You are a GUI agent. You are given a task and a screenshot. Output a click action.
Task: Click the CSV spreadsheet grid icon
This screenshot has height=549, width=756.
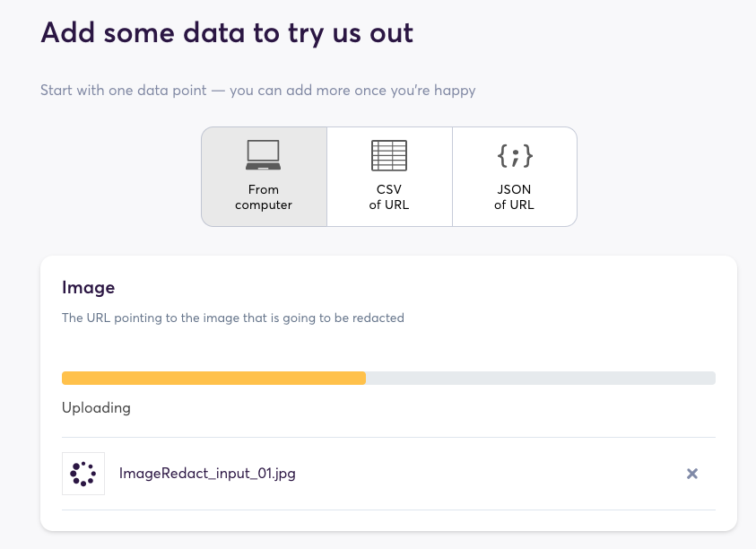point(389,155)
